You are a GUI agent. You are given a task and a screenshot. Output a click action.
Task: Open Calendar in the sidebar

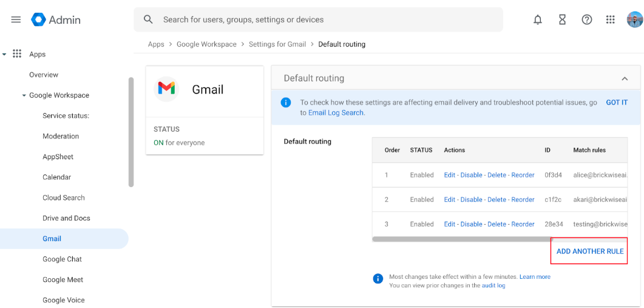coord(56,177)
